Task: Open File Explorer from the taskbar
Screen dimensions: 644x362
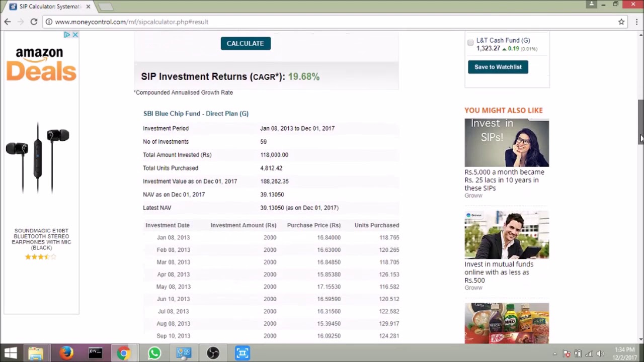Action: point(36,353)
